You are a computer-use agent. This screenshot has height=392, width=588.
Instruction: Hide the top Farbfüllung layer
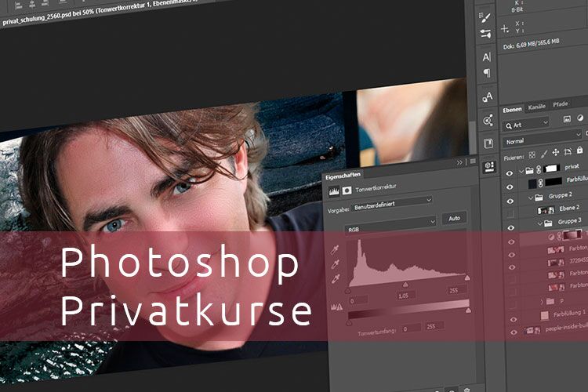click(510, 187)
